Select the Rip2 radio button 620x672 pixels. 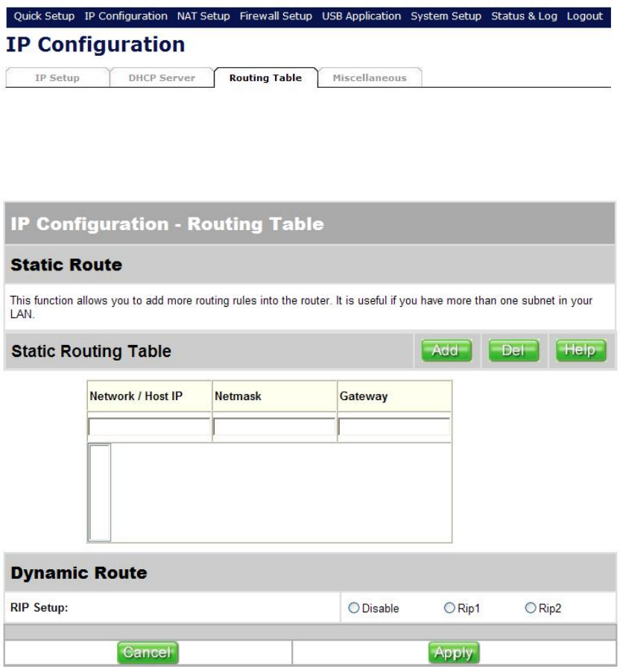[531, 608]
